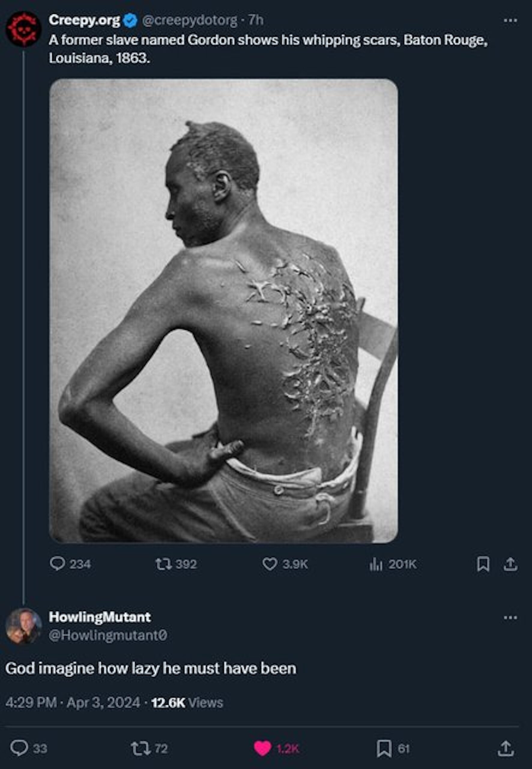Enlarge the attached black-and-white photograph
Viewport: 532px width, 769px height.
pos(223,311)
